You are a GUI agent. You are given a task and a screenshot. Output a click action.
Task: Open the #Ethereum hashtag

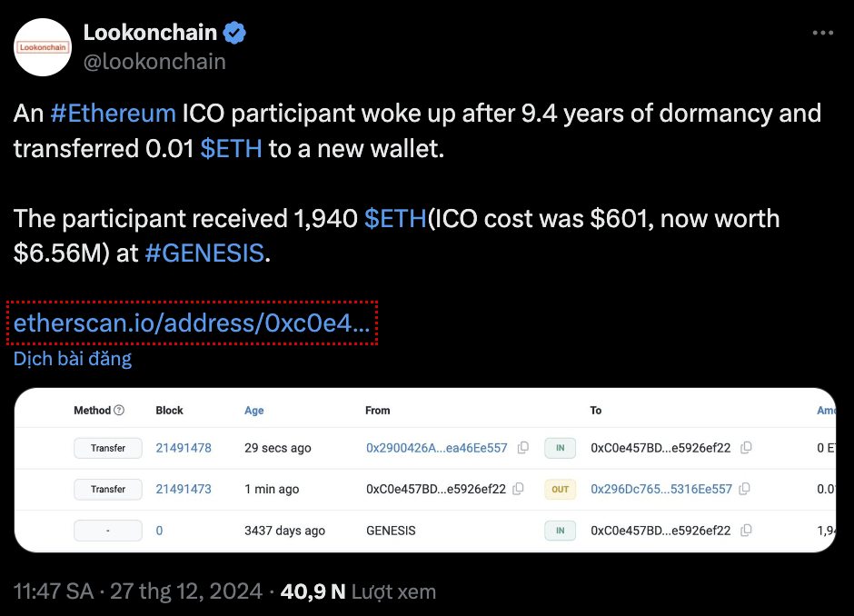114,114
